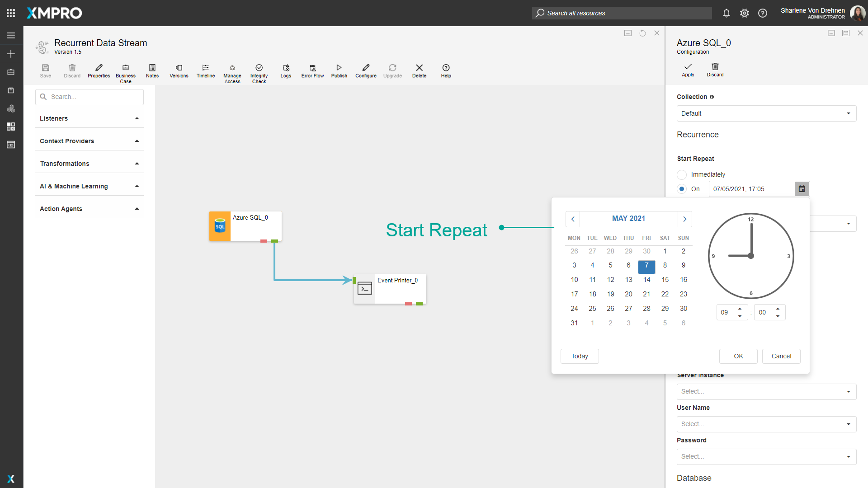Image resolution: width=868 pixels, height=488 pixels.
Task: Decrease the minutes value
Action: tap(778, 316)
